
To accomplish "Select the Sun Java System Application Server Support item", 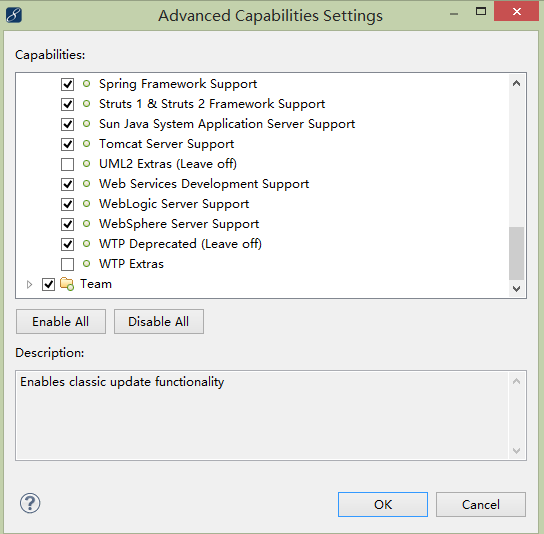I will coord(227,124).
